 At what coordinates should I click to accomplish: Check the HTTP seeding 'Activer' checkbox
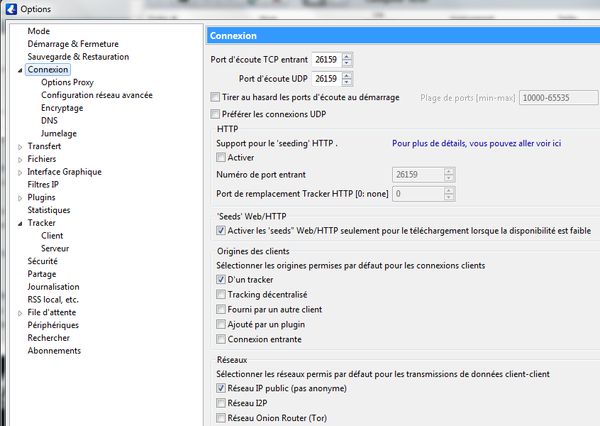[x=221, y=157]
